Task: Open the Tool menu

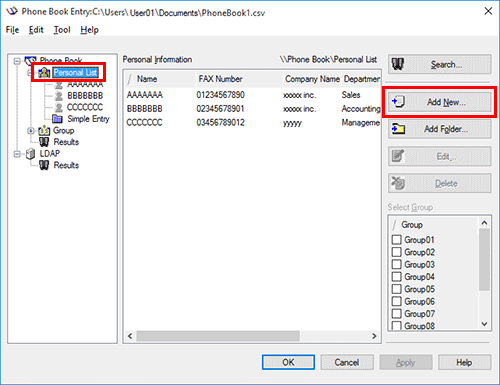Action: (x=62, y=30)
